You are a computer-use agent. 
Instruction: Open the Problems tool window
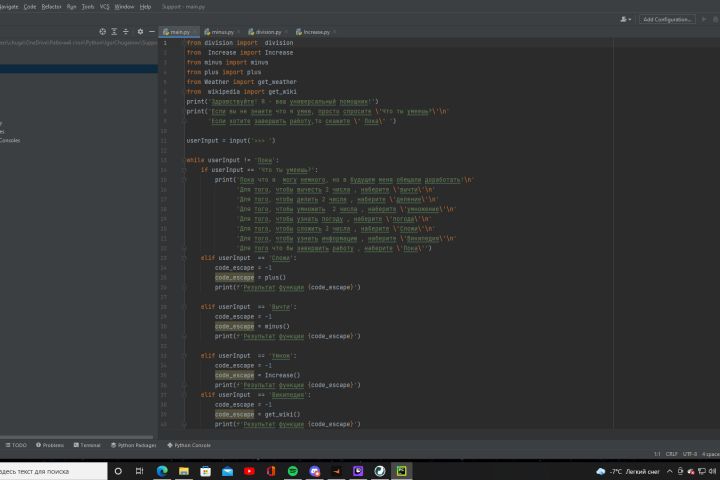coord(50,445)
